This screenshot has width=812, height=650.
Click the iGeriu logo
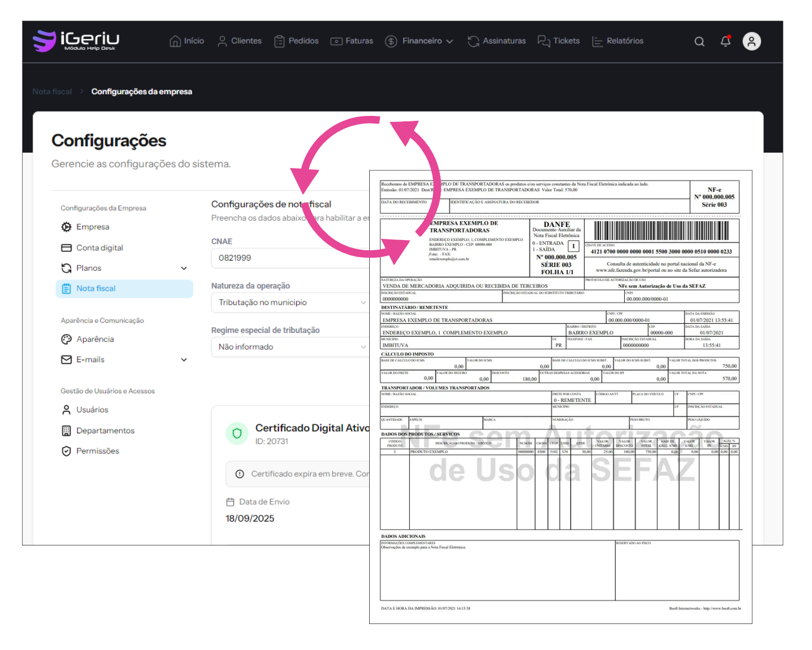click(x=76, y=41)
